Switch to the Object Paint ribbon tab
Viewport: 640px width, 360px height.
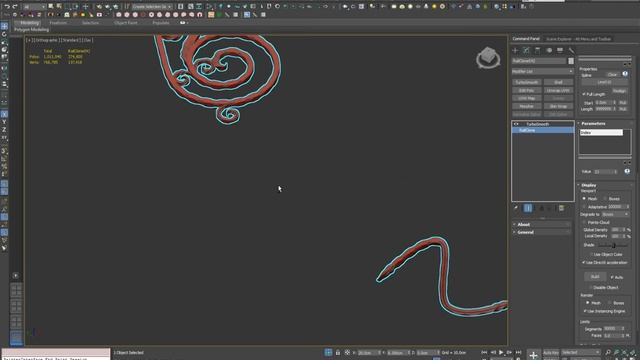pos(125,23)
